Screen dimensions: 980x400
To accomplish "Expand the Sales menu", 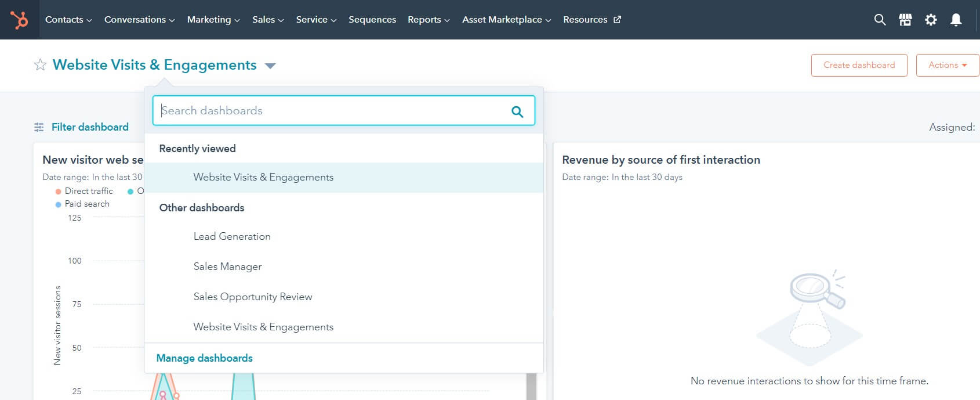I will pos(268,20).
